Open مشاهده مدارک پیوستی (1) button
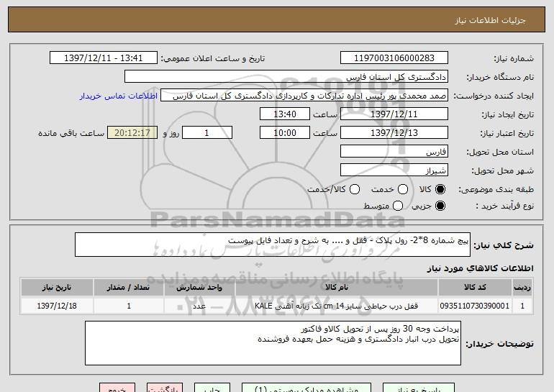Viewport: 554px width, 392px height. pos(306,388)
